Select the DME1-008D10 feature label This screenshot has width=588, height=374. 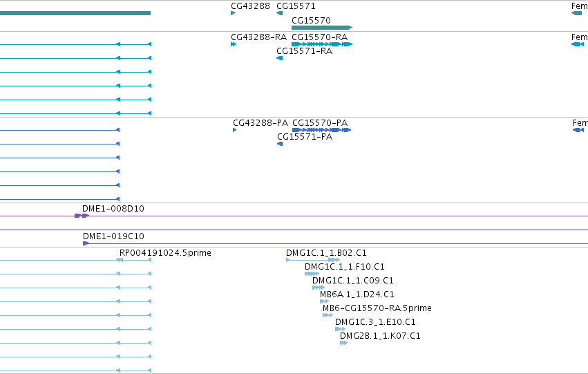pos(113,209)
